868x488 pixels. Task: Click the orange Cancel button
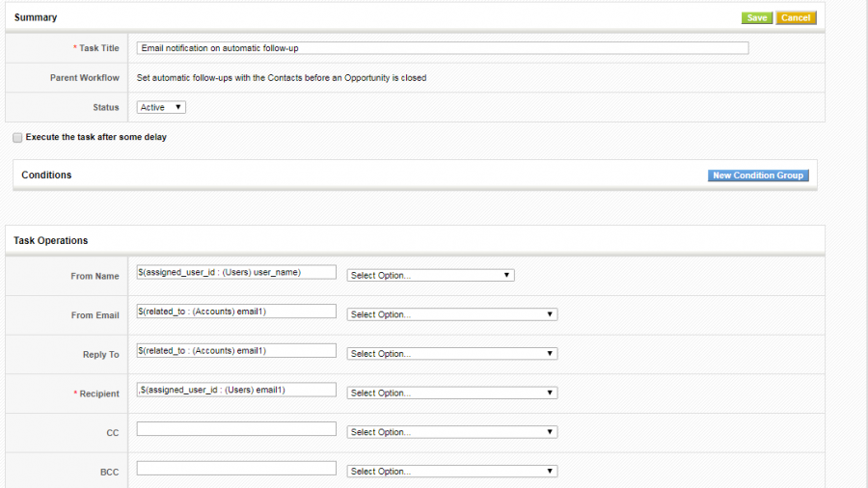796,17
